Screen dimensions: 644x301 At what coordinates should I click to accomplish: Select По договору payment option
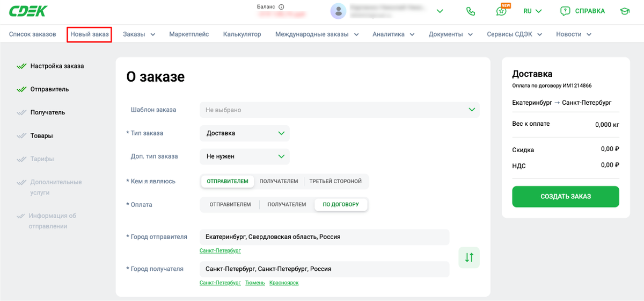pos(341,205)
